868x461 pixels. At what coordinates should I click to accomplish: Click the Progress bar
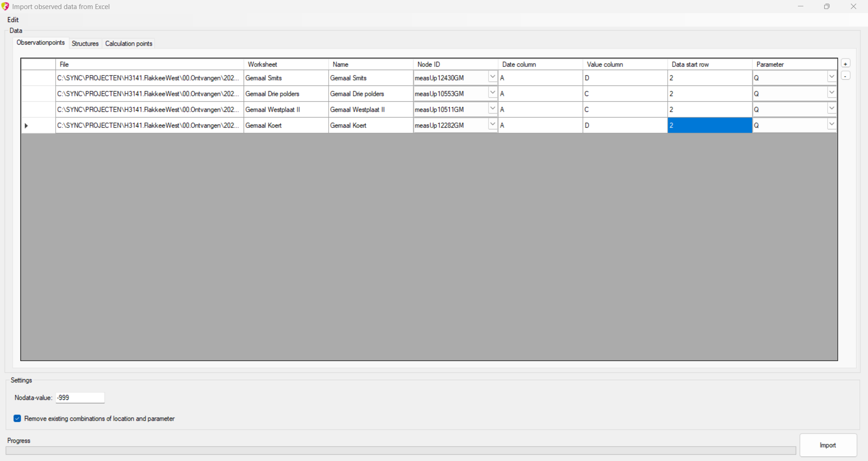click(400, 451)
